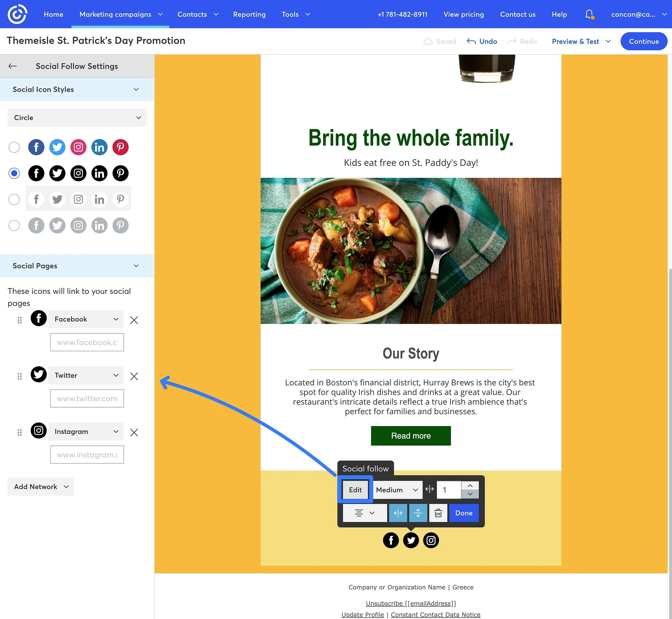This screenshot has width=672, height=619.
Task: Click the Twitter URL input field
Action: click(87, 398)
